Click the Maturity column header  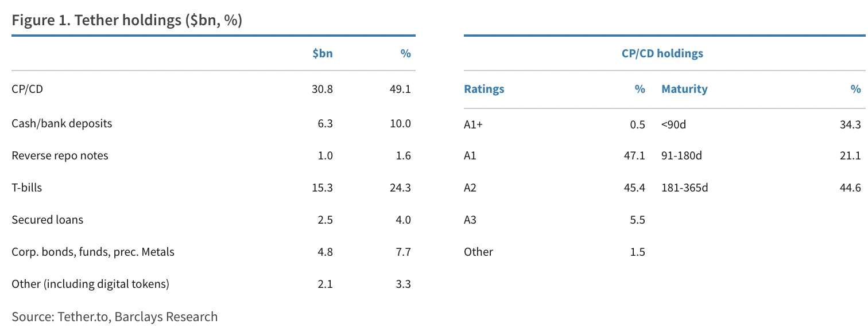pyautogui.click(x=684, y=89)
